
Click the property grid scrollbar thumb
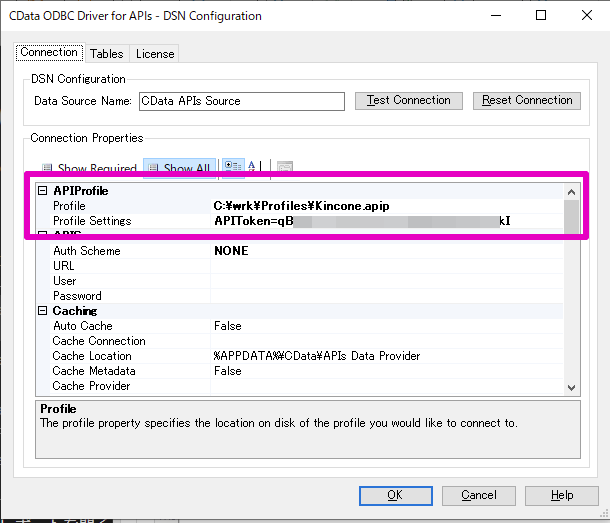tap(571, 216)
